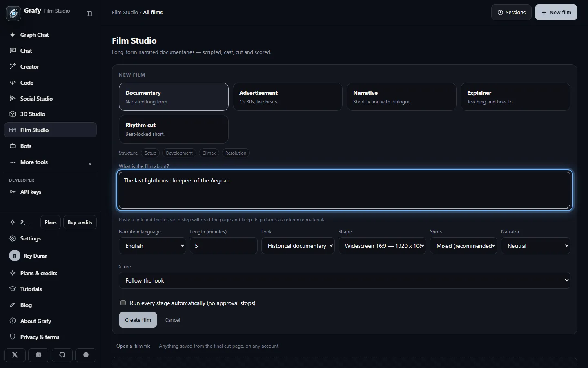This screenshot has width=588, height=368.
Task: Click the 'Long-form narrated documentaries' subtitle
Action: pos(192,52)
